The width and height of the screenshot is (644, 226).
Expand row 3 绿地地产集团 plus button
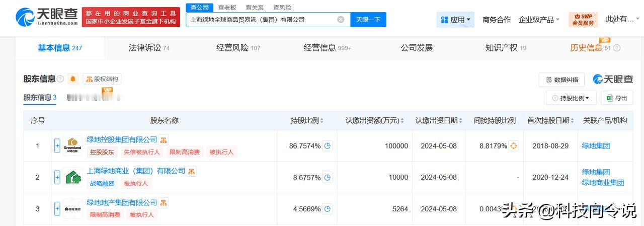(57, 208)
